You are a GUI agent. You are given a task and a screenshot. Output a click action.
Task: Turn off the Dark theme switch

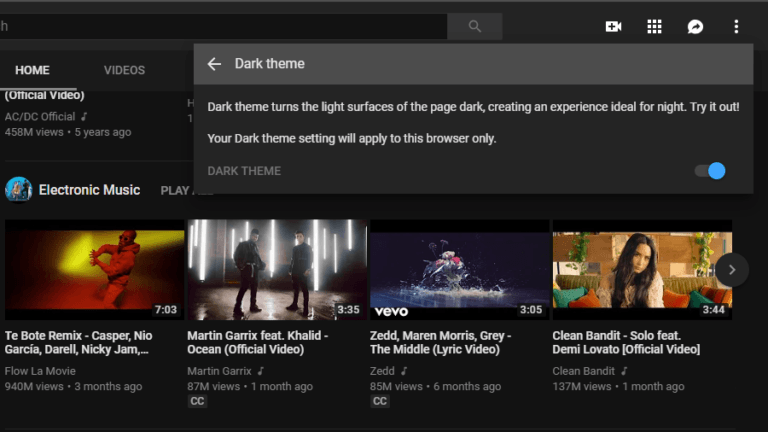pyautogui.click(x=710, y=171)
